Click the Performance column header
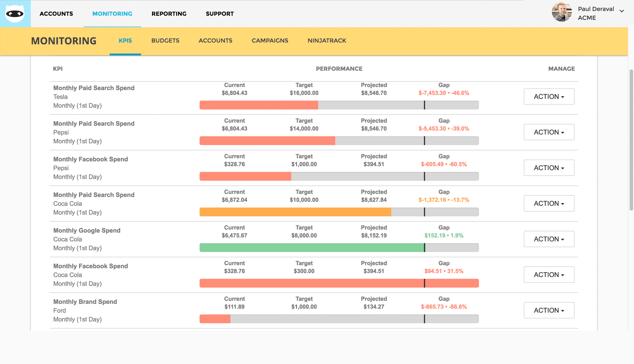 tap(339, 69)
